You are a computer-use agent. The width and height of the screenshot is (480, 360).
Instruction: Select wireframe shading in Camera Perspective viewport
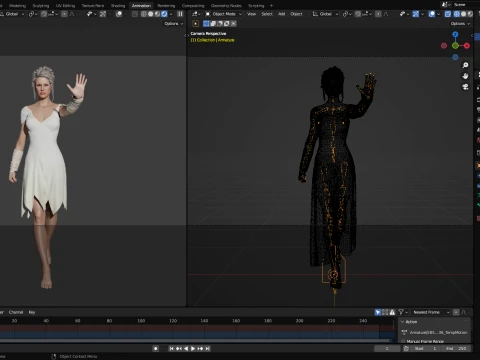[x=457, y=14]
